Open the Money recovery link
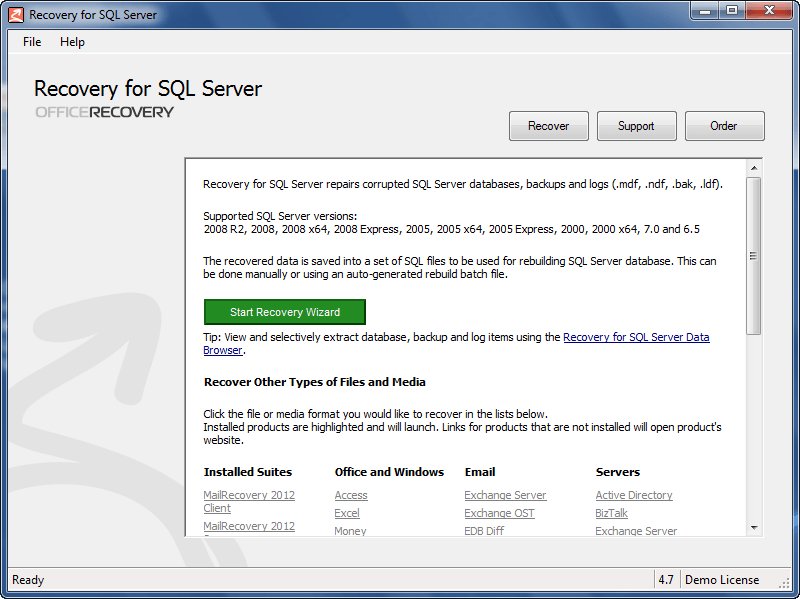This screenshot has height=599, width=800. coord(350,531)
